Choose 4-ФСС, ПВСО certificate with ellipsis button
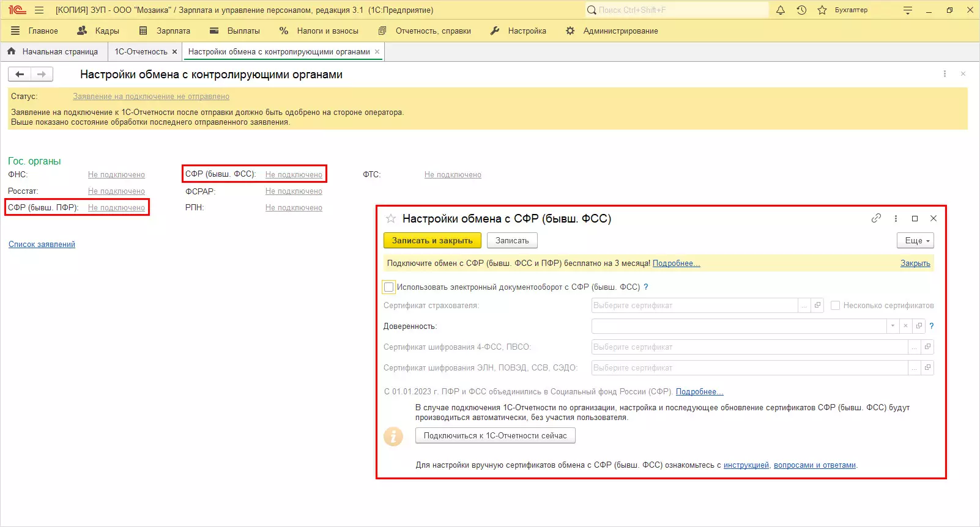The height and width of the screenshot is (527, 980). pyautogui.click(x=915, y=347)
